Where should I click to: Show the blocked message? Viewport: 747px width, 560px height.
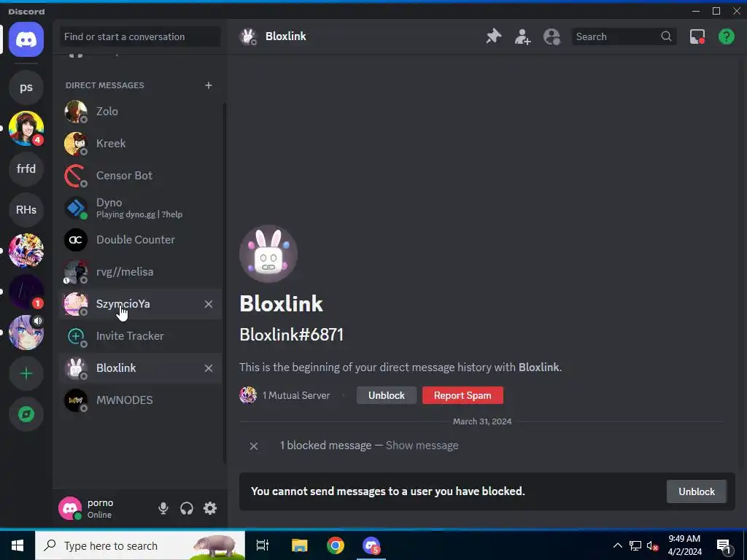click(x=422, y=446)
